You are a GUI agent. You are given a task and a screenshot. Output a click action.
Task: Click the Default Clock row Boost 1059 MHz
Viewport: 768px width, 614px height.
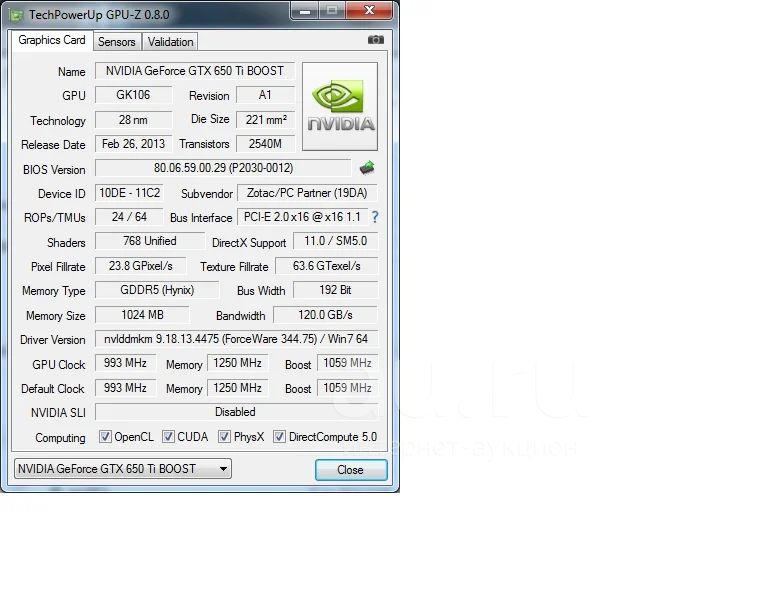[347, 388]
